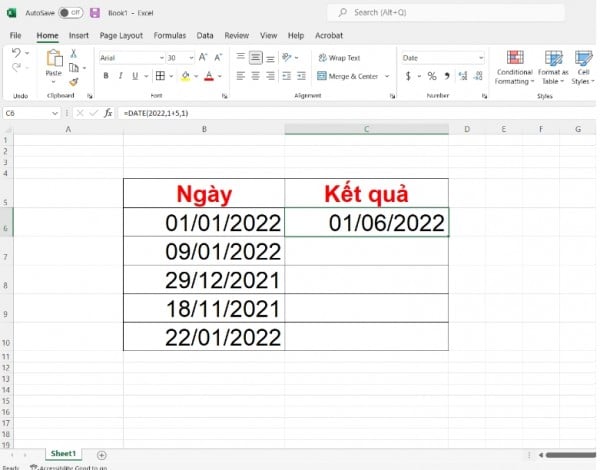The image size is (600, 470).
Task: Set Bottom Align for cells
Action: tap(270, 58)
